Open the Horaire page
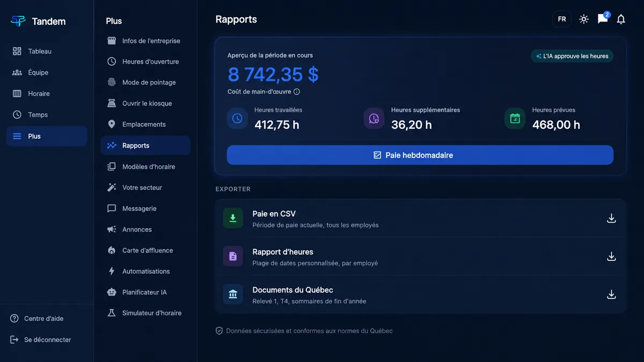The image size is (644, 362). click(x=47, y=93)
